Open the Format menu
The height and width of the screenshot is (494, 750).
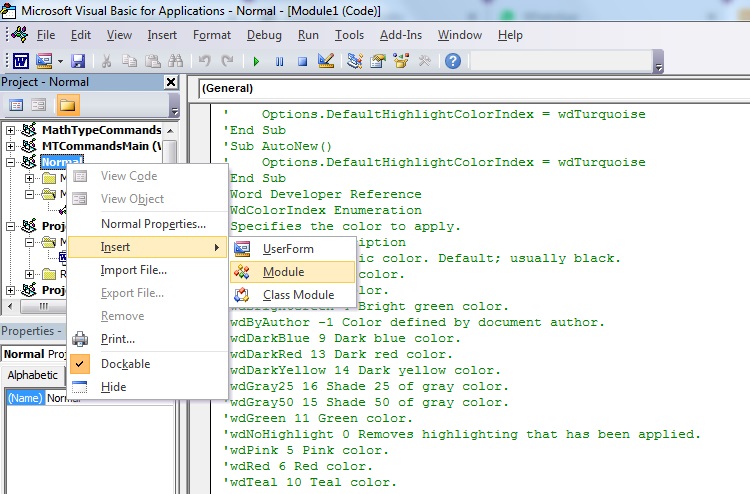coord(212,35)
